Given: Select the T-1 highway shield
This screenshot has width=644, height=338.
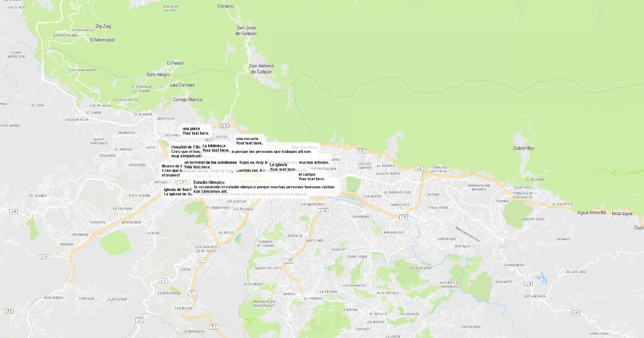Looking at the screenshot, I should tap(214, 327).
